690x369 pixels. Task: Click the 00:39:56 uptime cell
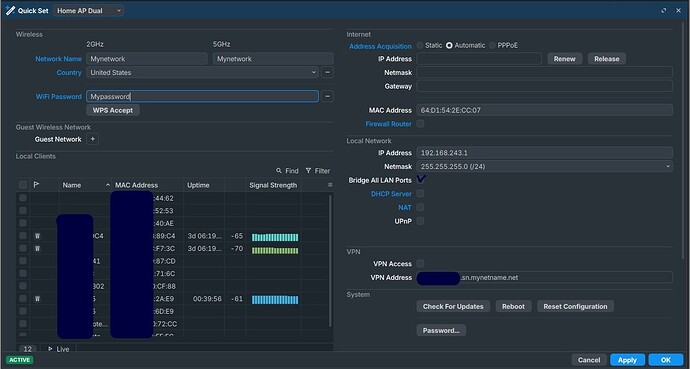[207, 299]
